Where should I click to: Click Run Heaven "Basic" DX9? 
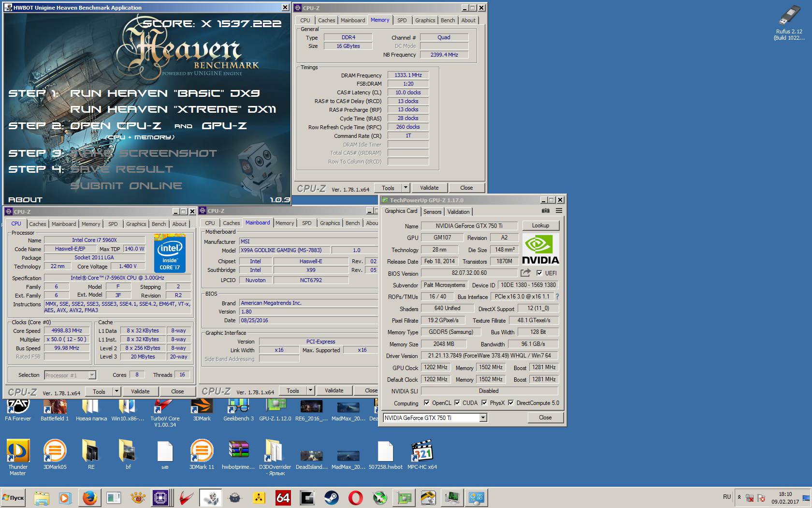[x=165, y=93]
